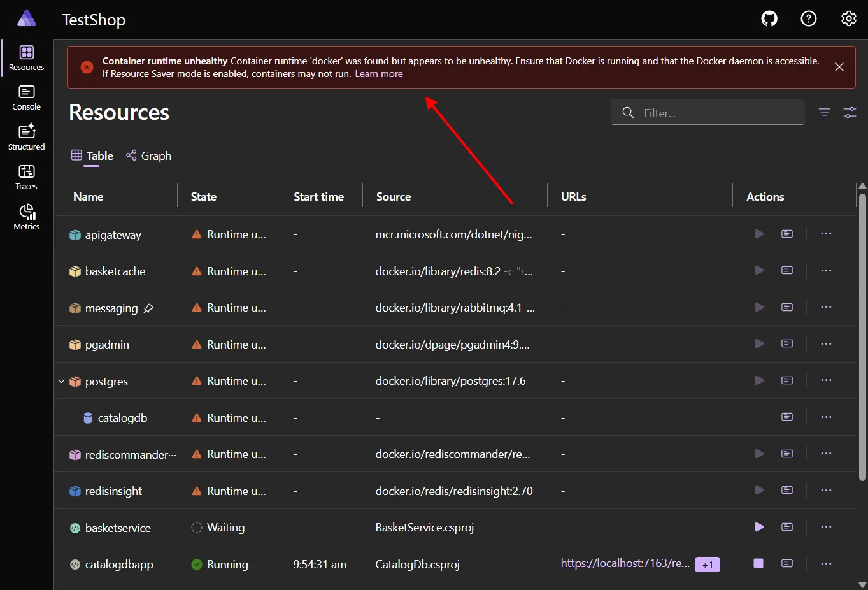Open console logs for the basketcache resource

point(787,270)
